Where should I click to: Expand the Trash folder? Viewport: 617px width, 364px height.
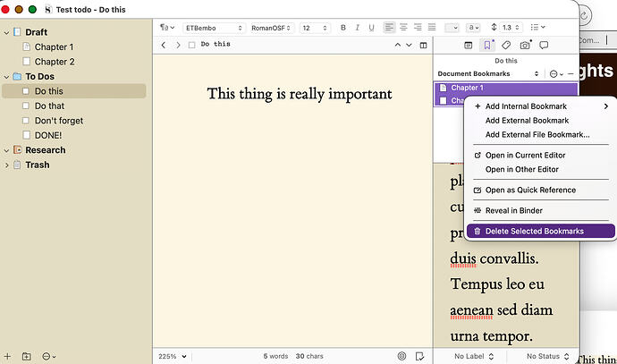(6, 165)
